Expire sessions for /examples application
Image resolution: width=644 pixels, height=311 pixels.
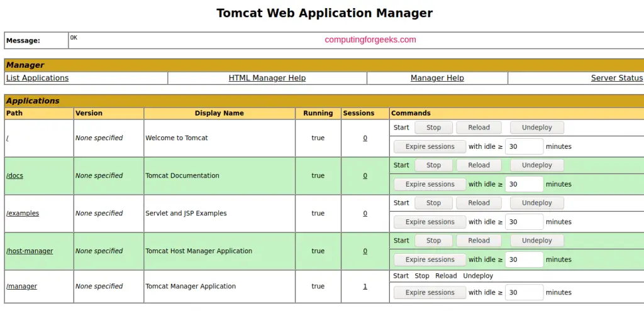point(430,222)
